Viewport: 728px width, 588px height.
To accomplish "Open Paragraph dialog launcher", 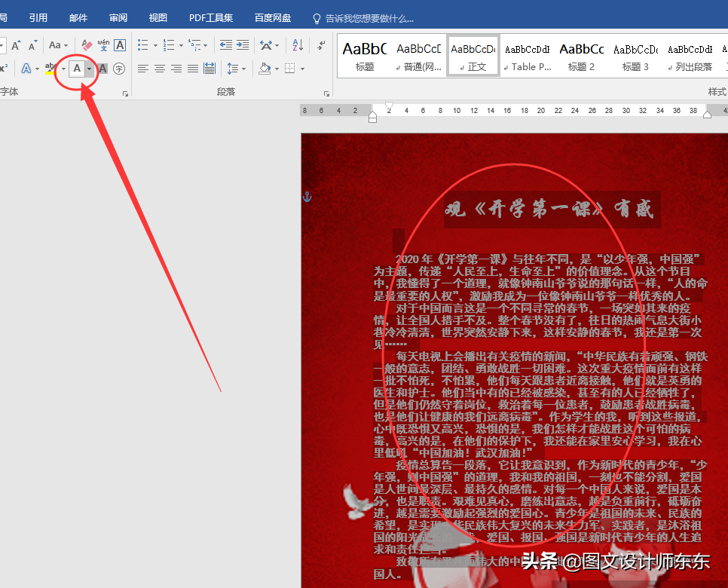I will point(326,93).
